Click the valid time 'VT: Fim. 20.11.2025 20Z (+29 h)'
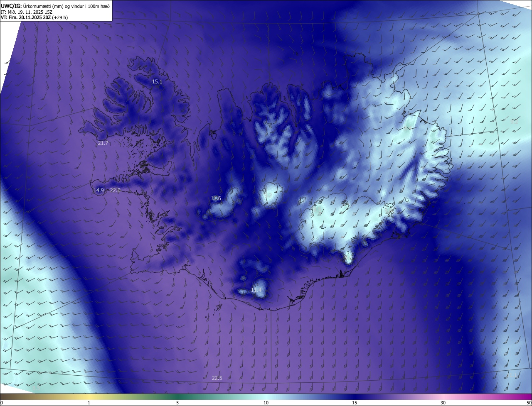 point(34,17)
